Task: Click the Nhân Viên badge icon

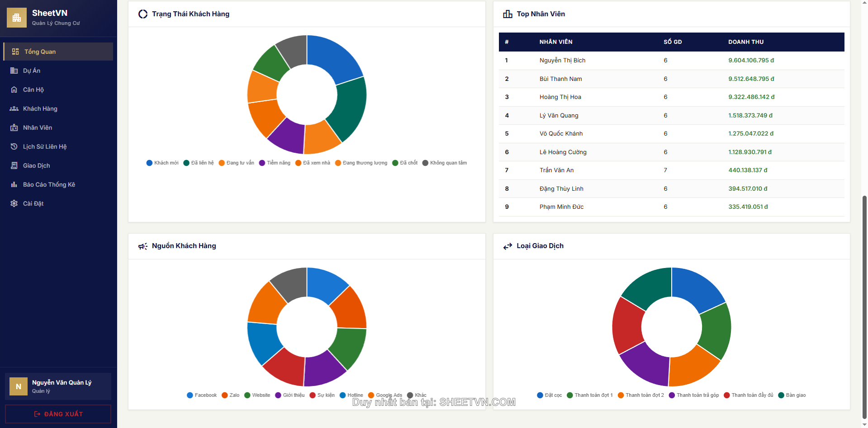Action: (x=14, y=127)
